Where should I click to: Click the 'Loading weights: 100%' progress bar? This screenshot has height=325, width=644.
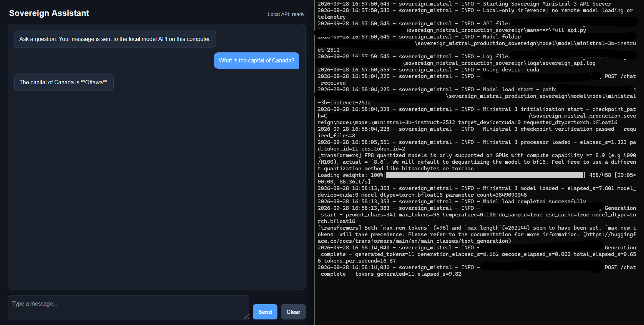coord(484,175)
